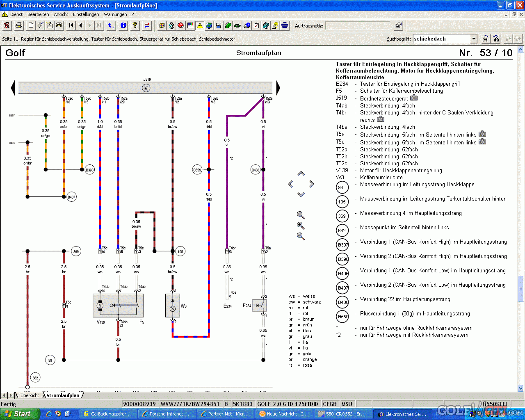Open camera icon beside T5a Steckverbindung
This screenshot has height=420, width=525.
(482, 134)
